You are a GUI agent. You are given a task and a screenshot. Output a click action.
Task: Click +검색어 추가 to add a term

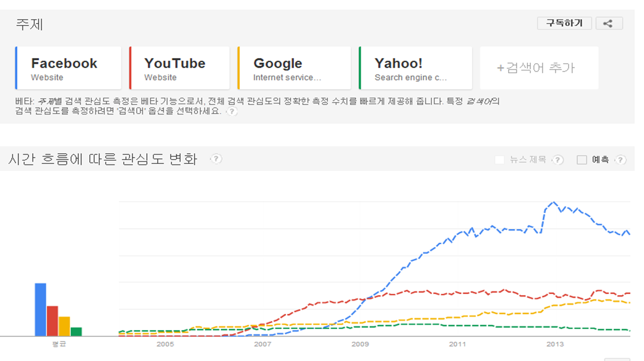[539, 68]
